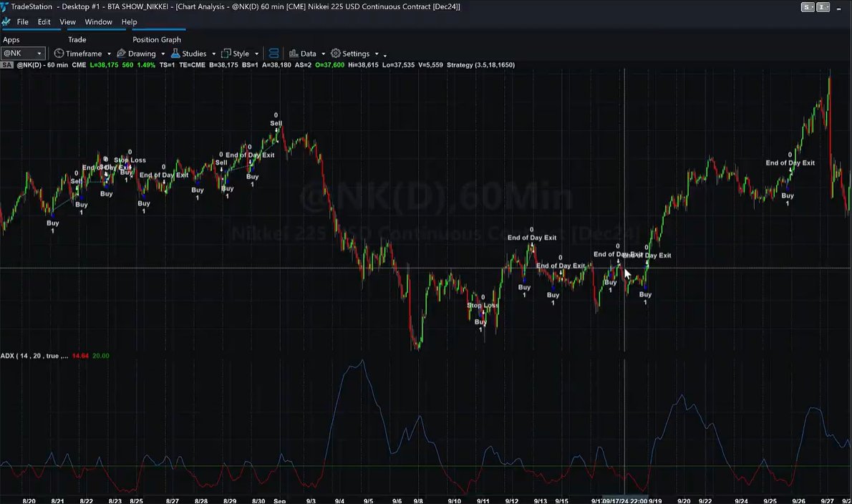Image resolution: width=852 pixels, height=504 pixels.
Task: Click the 9/8 date on the time axis
Action: (418, 500)
